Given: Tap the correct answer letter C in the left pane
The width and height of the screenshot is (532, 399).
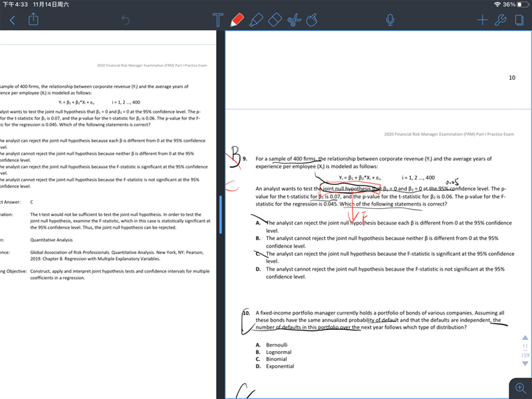Looking at the screenshot, I should click(31, 202).
